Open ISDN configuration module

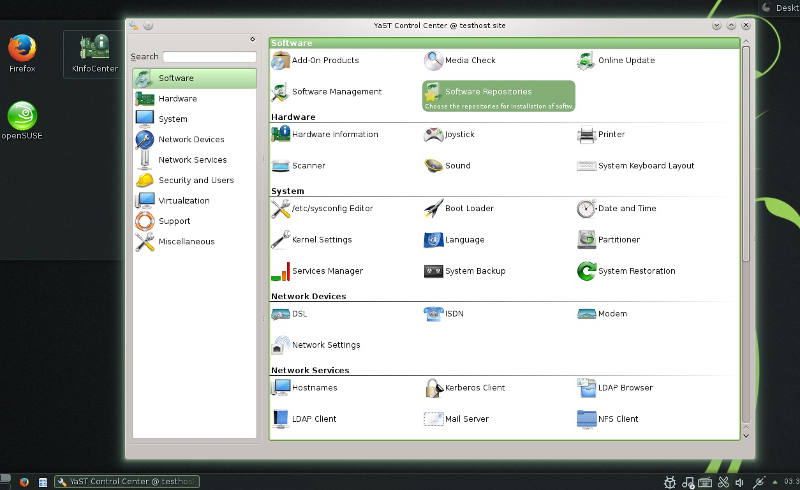444,314
